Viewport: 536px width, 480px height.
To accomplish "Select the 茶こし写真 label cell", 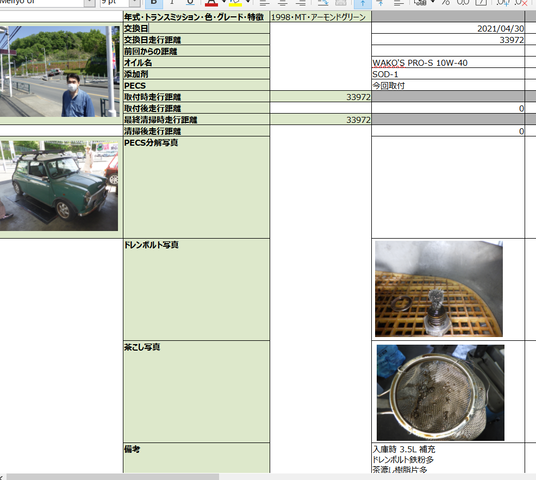I will 197,391.
